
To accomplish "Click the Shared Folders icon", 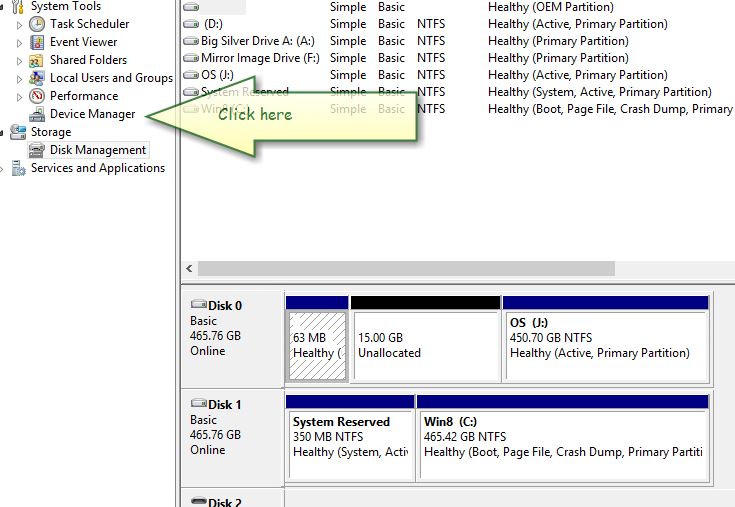I will tap(37, 60).
